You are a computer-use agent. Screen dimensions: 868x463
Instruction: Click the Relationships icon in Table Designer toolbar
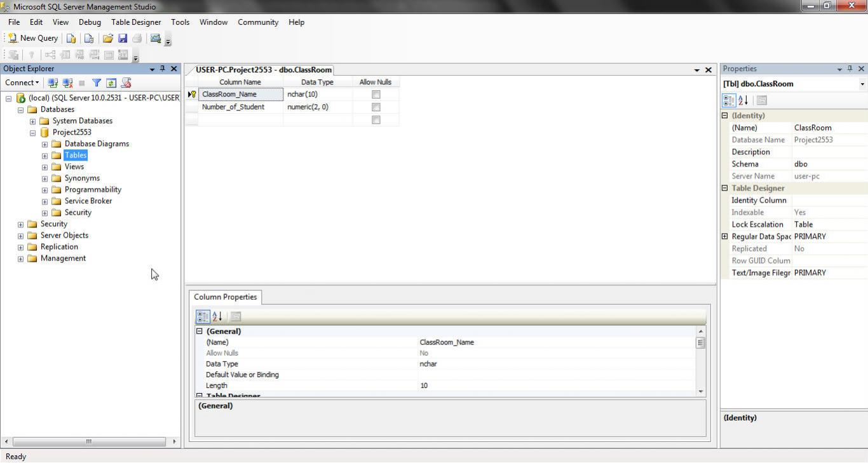coord(50,55)
